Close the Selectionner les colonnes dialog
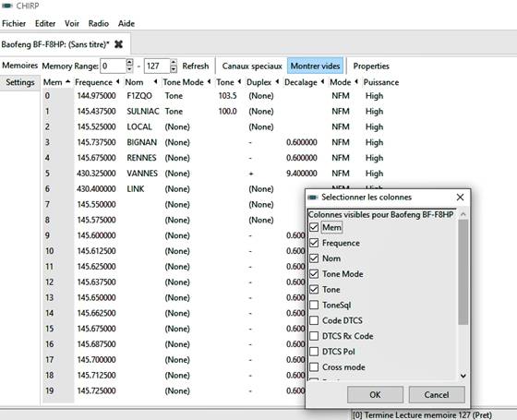The height and width of the screenshot is (420, 517). tap(460, 198)
